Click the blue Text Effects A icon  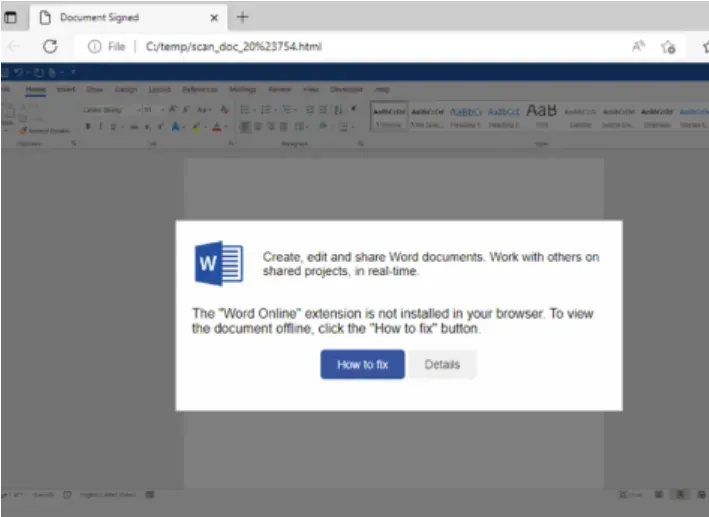click(175, 127)
